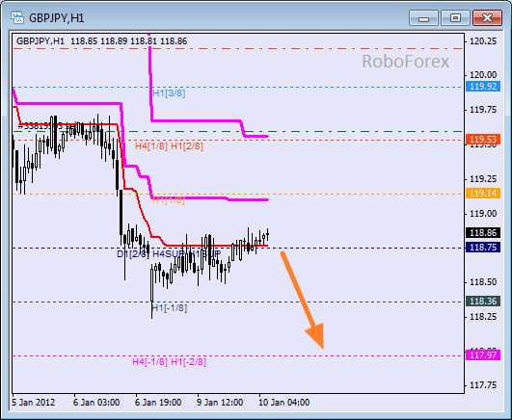Click the H1[1/8] level label
512x420 pixels.
click(x=168, y=200)
